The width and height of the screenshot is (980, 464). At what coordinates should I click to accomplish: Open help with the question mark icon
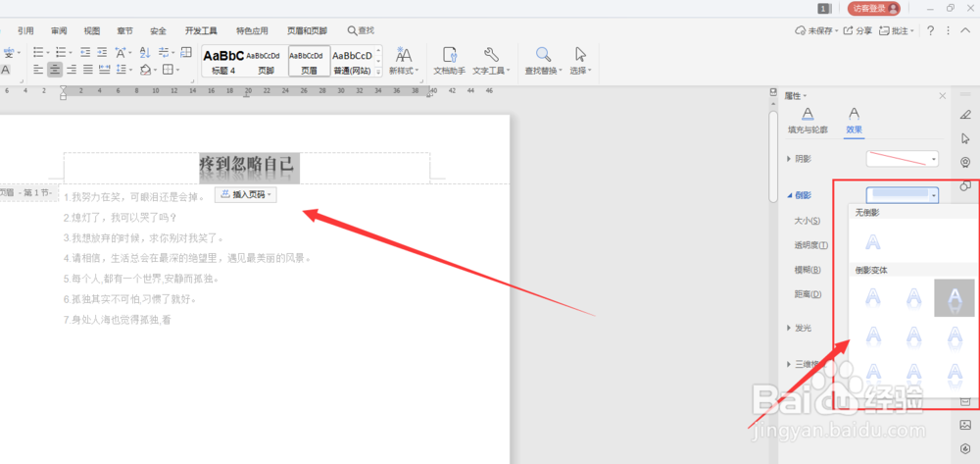pos(931,30)
